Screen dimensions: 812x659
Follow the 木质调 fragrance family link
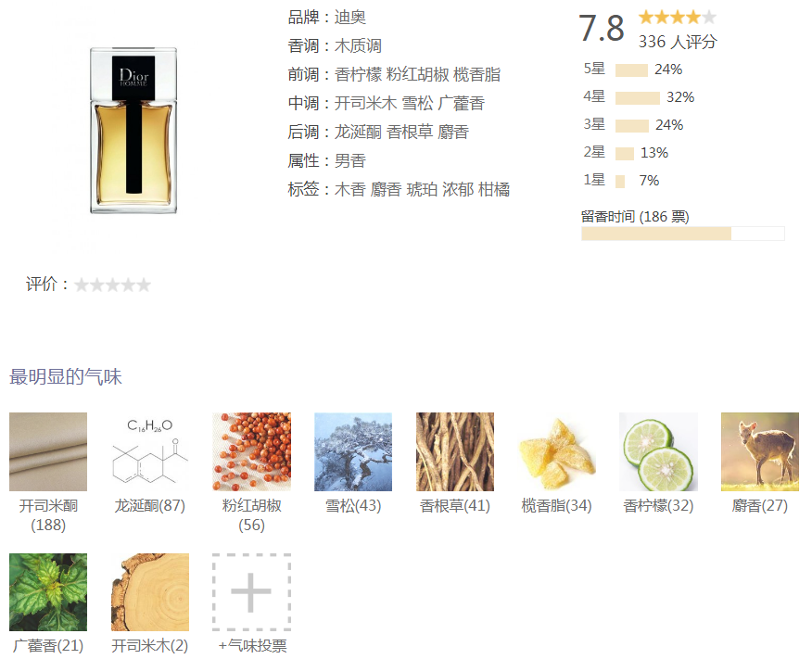point(358,45)
